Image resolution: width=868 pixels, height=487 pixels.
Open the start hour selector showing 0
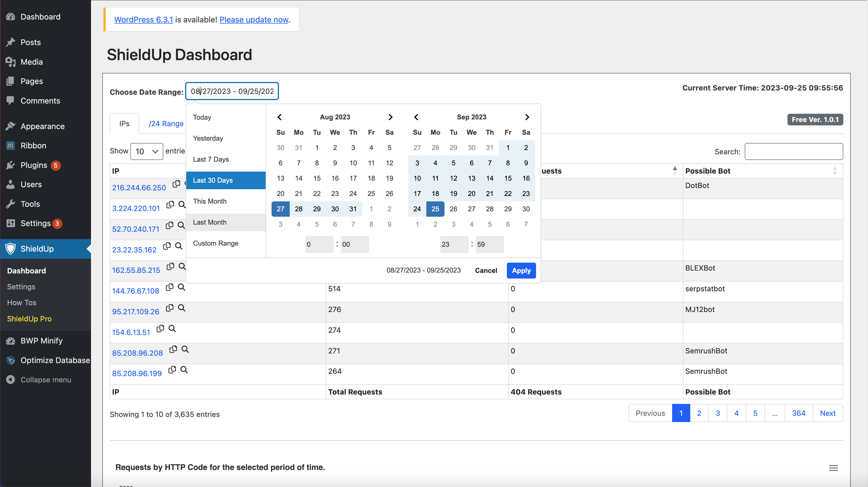click(x=319, y=244)
